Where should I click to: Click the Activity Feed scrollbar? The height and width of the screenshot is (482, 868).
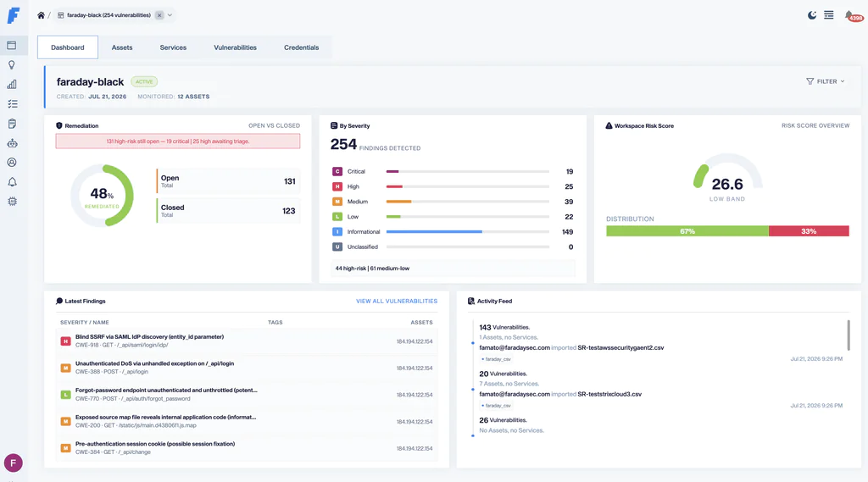[848, 335]
